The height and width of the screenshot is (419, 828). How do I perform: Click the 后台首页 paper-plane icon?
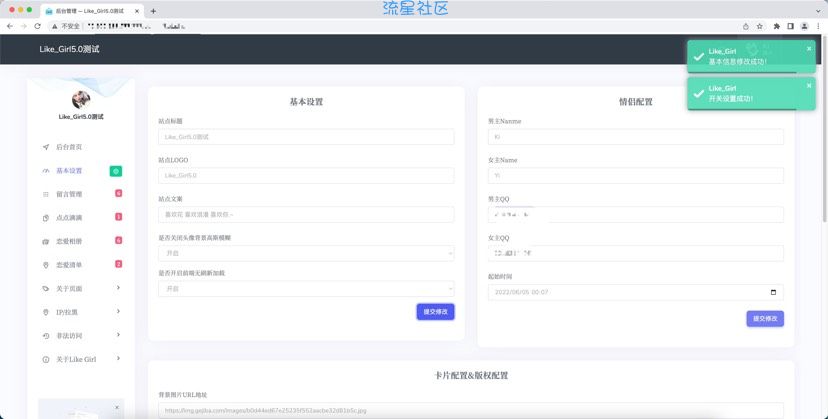[46, 147]
